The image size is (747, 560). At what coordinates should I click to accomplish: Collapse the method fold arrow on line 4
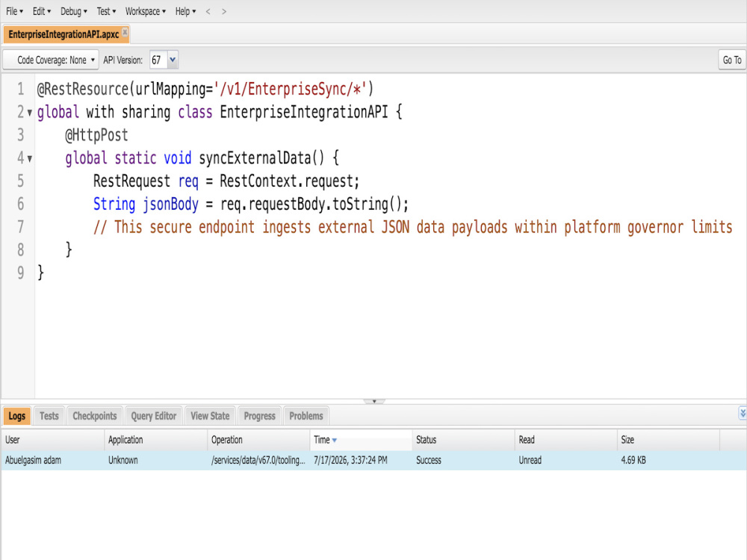point(30,158)
